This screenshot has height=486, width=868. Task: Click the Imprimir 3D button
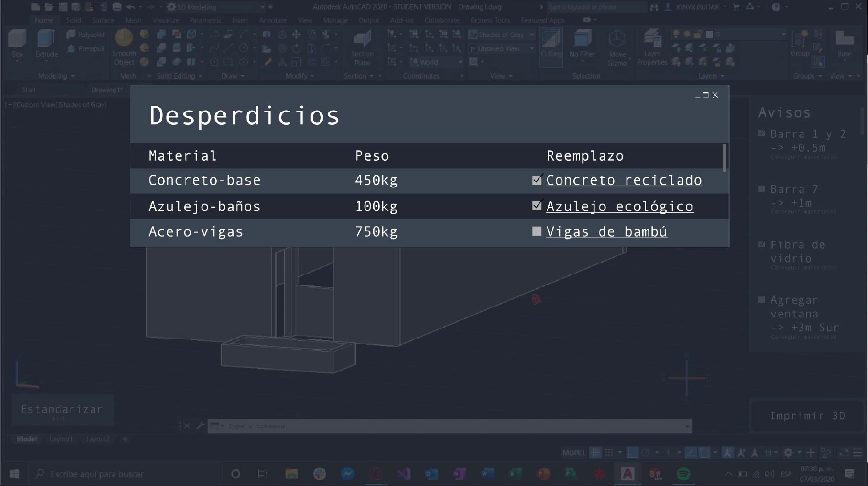808,416
